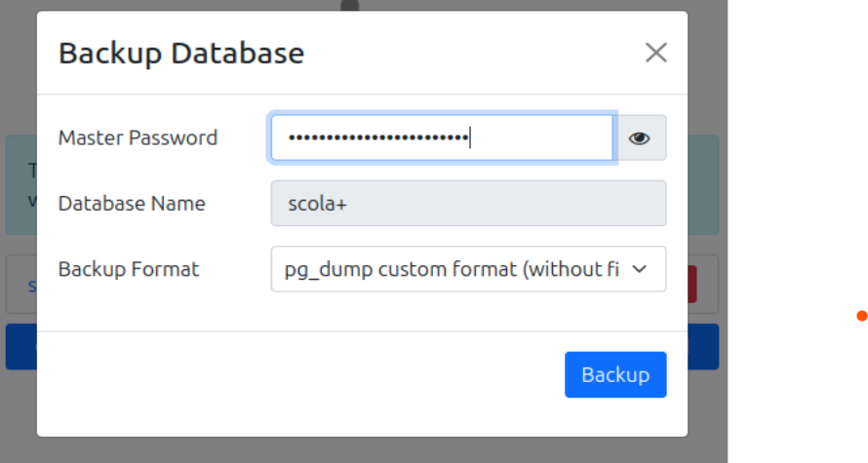Click the teal info banner behind dialog

point(20,185)
